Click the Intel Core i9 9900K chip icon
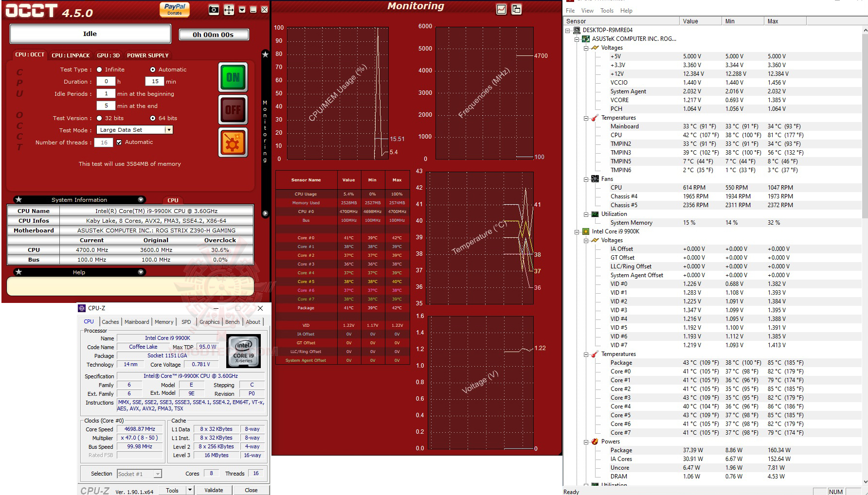 [586, 231]
